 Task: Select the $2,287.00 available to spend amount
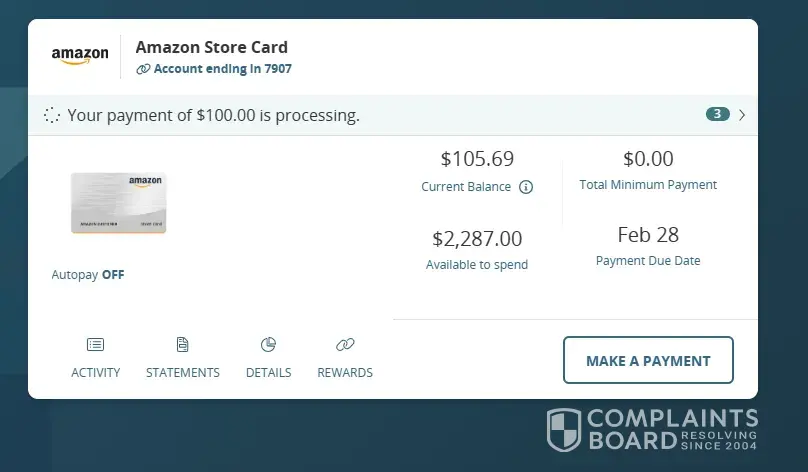(x=477, y=239)
